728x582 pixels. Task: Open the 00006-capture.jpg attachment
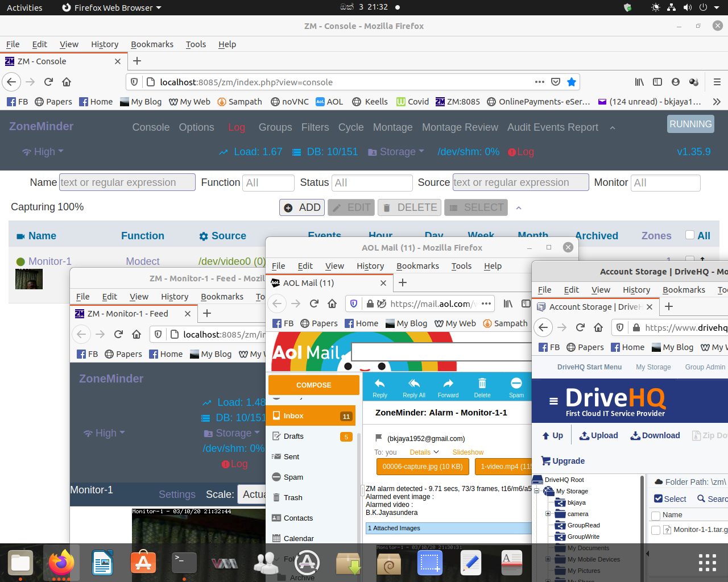(423, 467)
